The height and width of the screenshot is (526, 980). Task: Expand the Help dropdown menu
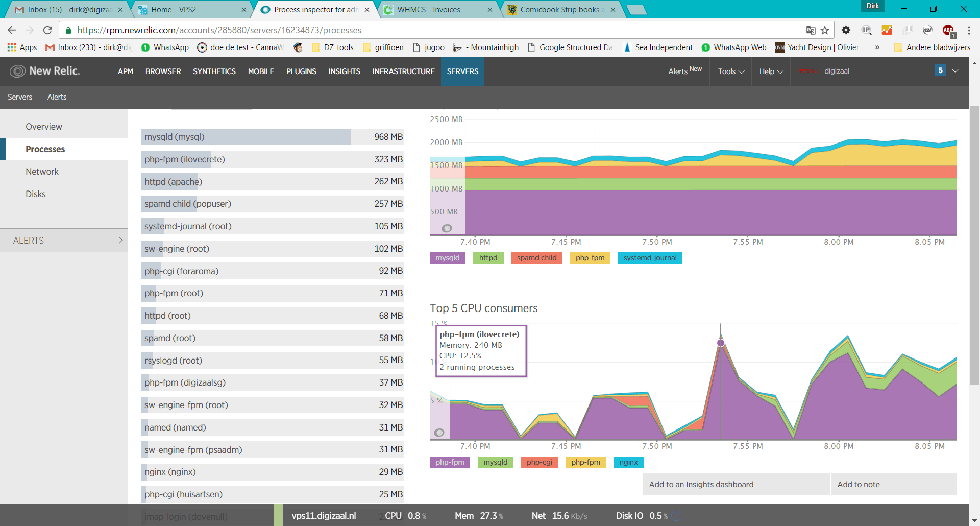pyautogui.click(x=771, y=71)
